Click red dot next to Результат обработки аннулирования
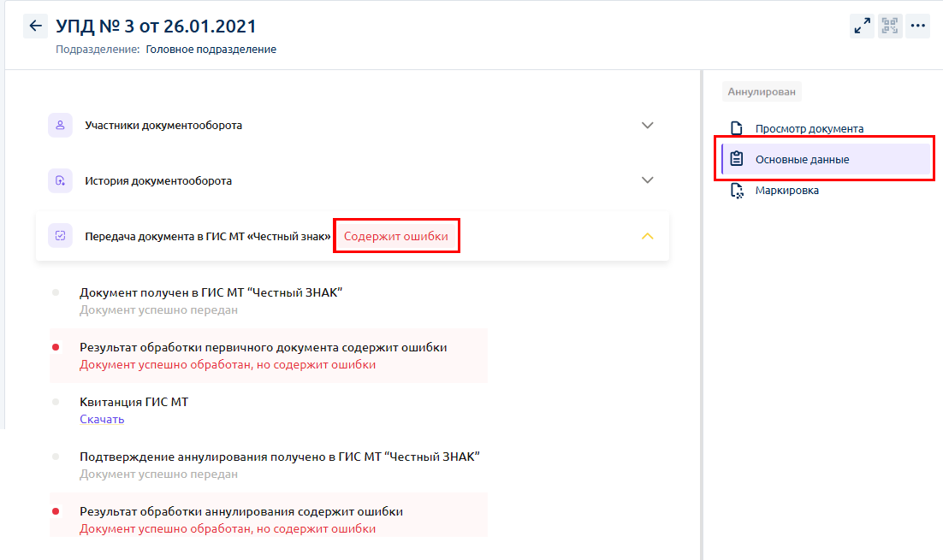 (56, 511)
